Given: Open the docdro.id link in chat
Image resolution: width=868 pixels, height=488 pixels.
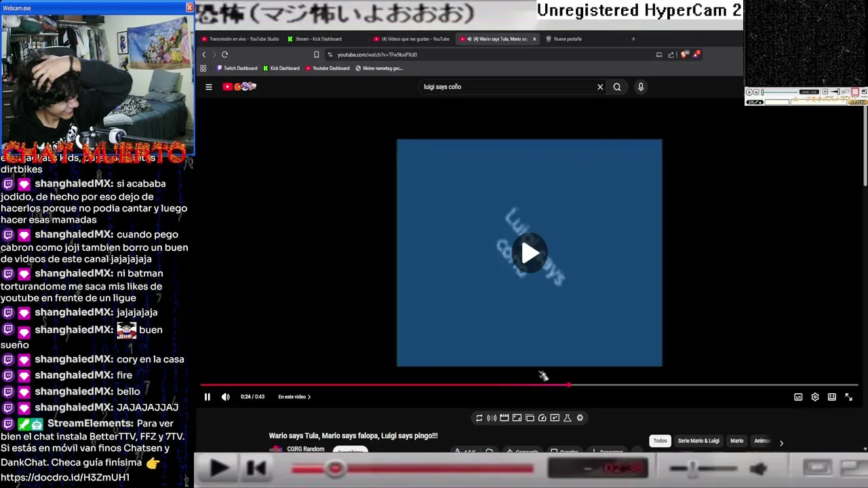Looking at the screenshot, I should click(x=65, y=477).
